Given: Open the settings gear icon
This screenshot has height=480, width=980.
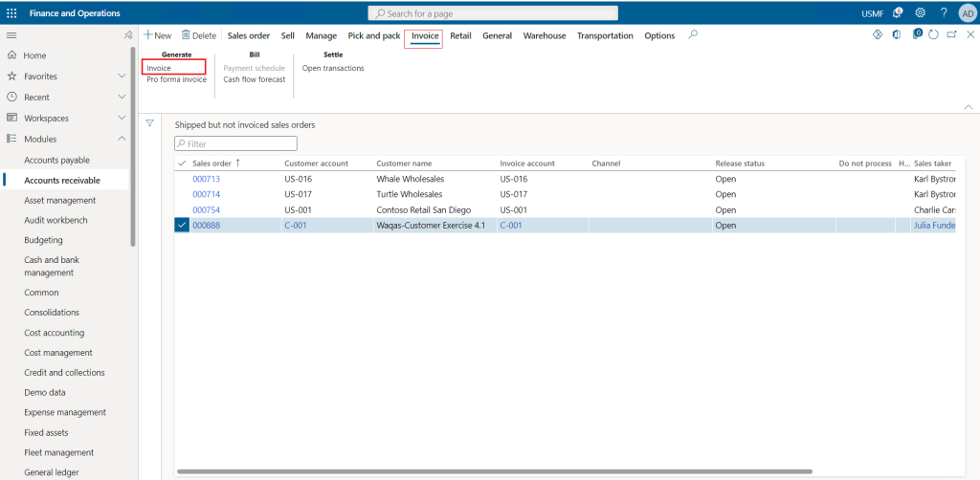Looking at the screenshot, I should pyautogui.click(x=920, y=13).
